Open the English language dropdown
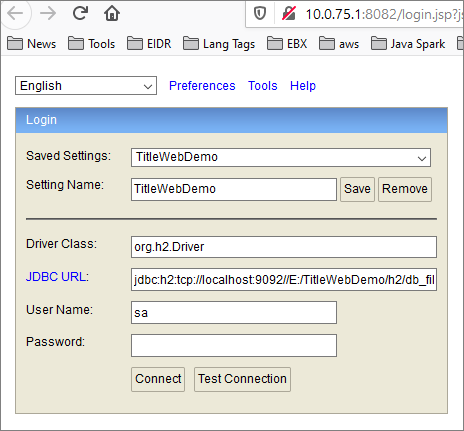Image resolution: width=464 pixels, height=431 pixels. (86, 86)
